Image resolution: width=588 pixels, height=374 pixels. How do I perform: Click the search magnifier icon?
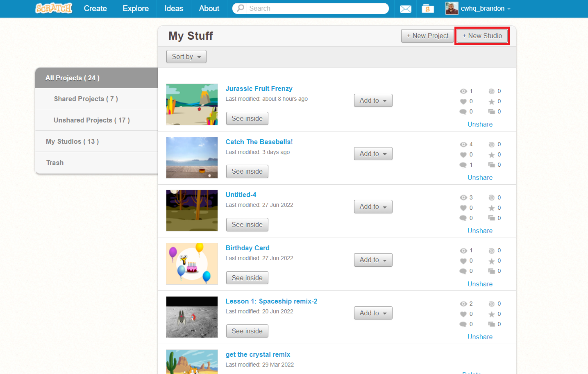pos(241,8)
